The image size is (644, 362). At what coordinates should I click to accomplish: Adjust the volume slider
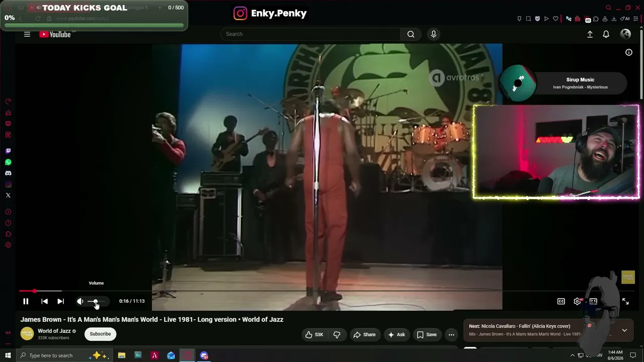click(96, 301)
